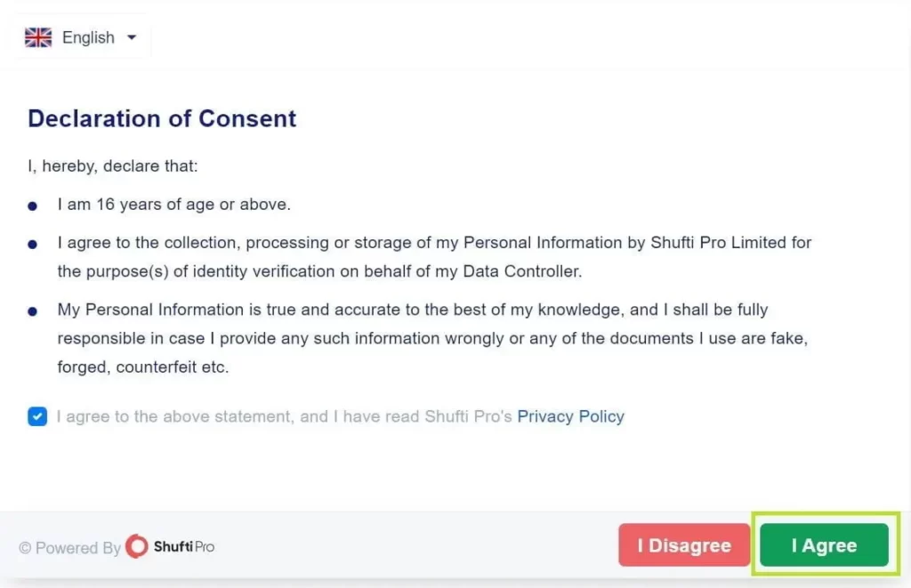This screenshot has height=588, width=911.
Task: Select the Declaration of Consent heading
Action: (162, 118)
